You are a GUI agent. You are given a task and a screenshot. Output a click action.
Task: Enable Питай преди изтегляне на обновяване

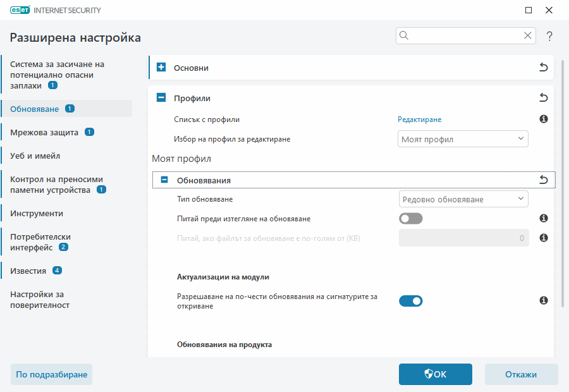coord(410,218)
